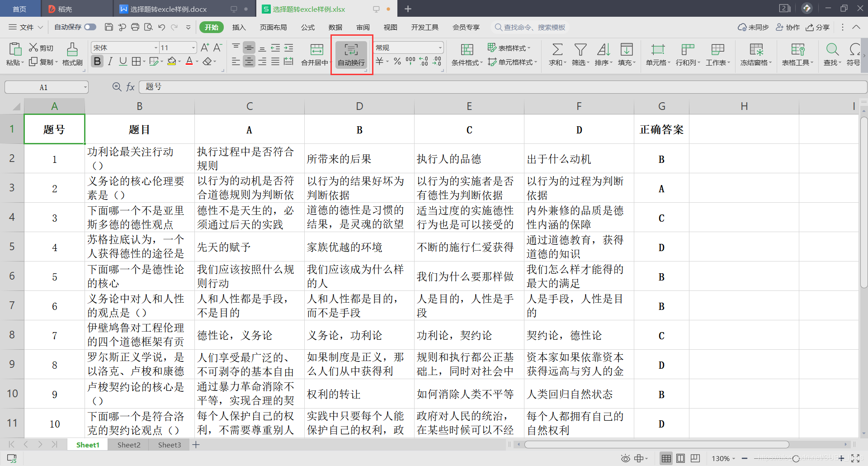The width and height of the screenshot is (868, 466).
Task: Click the 合并居中 merge button
Action: [316, 55]
